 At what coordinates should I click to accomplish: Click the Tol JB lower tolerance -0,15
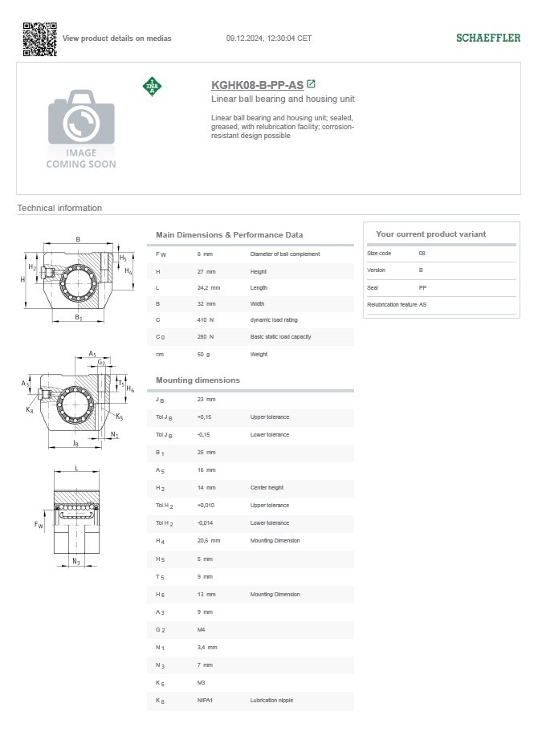click(204, 435)
